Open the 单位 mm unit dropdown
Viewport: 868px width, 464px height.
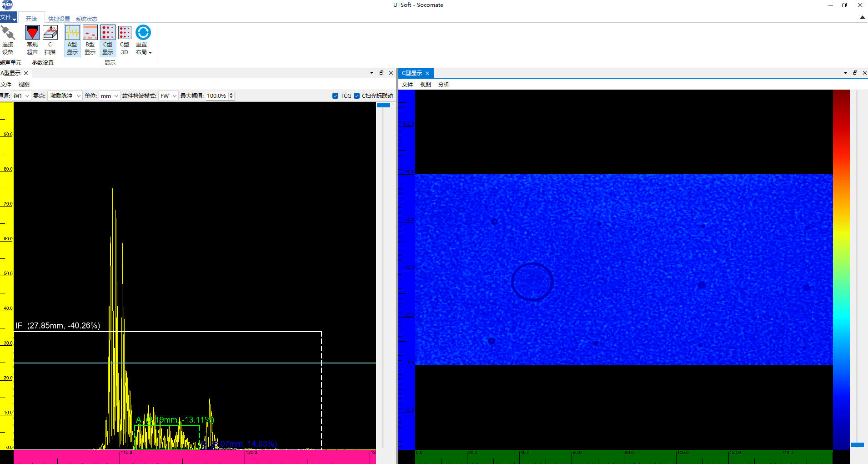pos(110,96)
